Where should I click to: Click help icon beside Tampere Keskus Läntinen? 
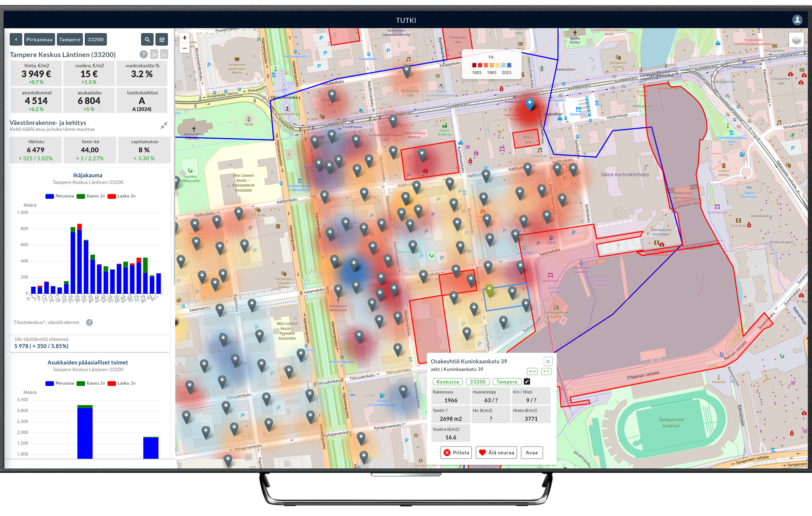pos(143,54)
